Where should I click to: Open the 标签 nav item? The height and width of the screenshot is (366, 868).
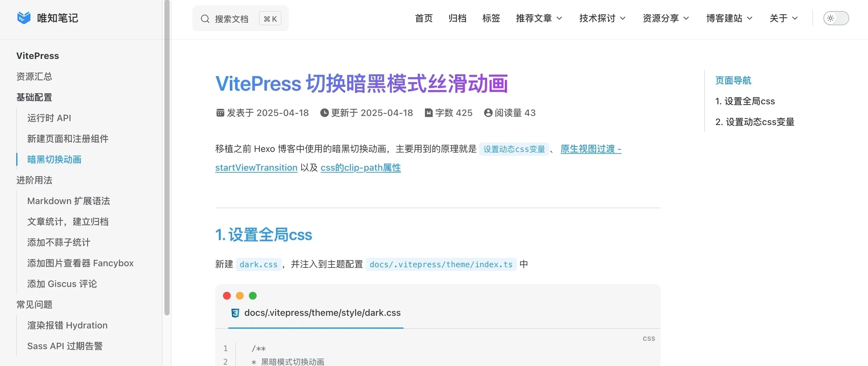[491, 18]
